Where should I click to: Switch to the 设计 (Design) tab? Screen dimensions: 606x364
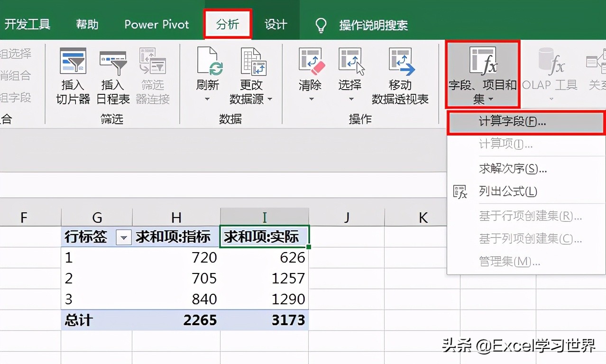pos(276,24)
